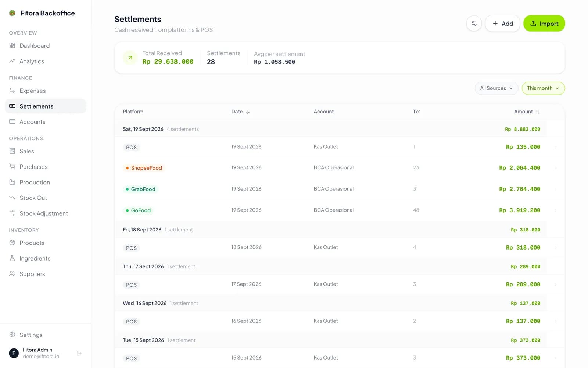
Task: Open the This month period dropdown
Action: (x=543, y=88)
